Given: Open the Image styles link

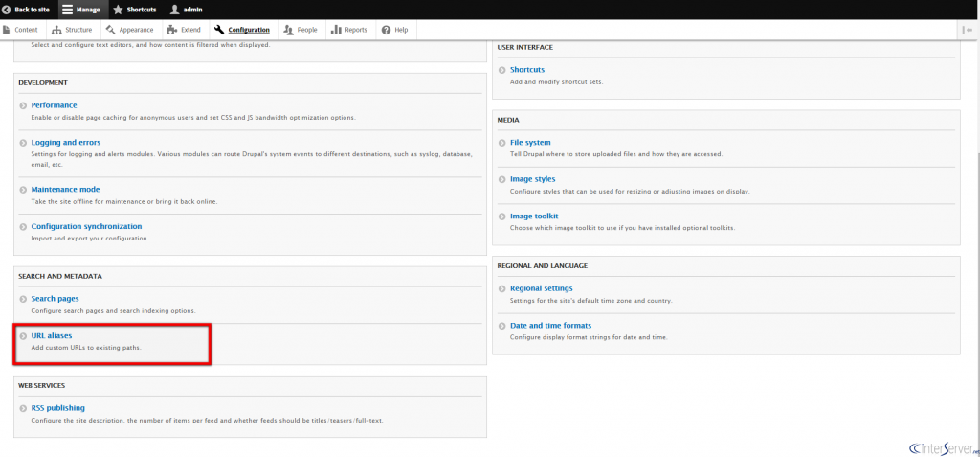Looking at the screenshot, I should click(532, 179).
